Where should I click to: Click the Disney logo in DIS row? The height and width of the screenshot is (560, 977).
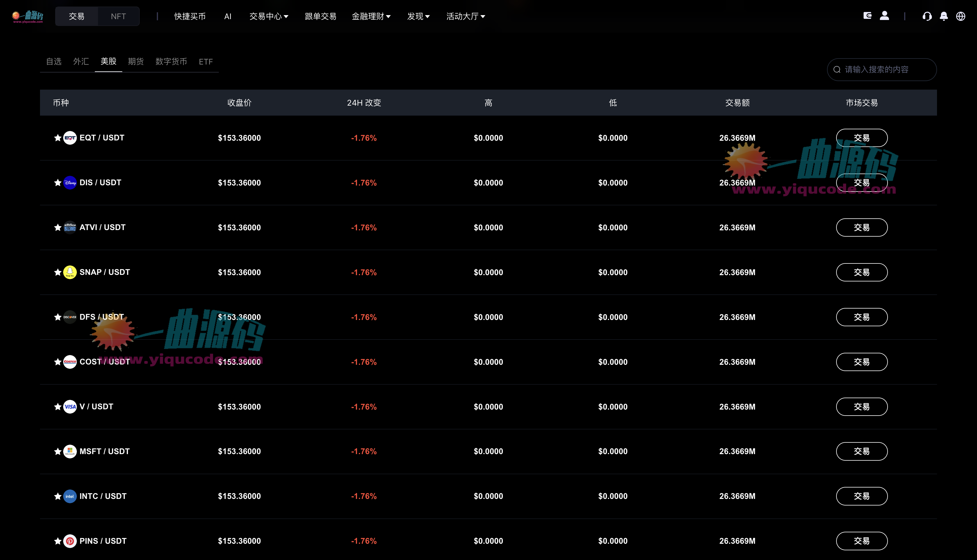tap(70, 183)
